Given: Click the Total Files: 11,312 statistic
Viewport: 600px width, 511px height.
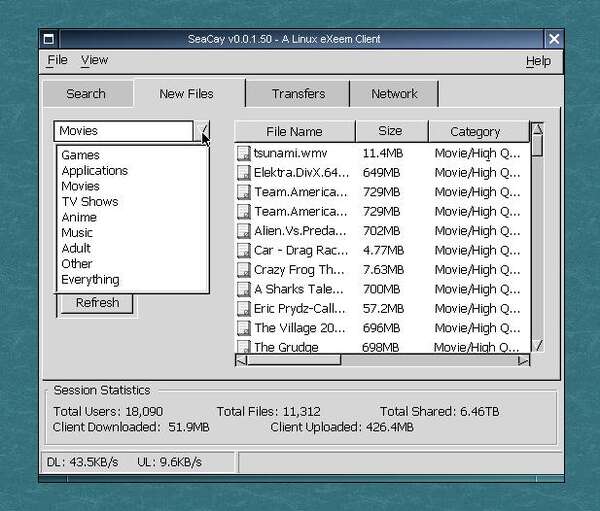Looking at the screenshot, I should pos(269,411).
